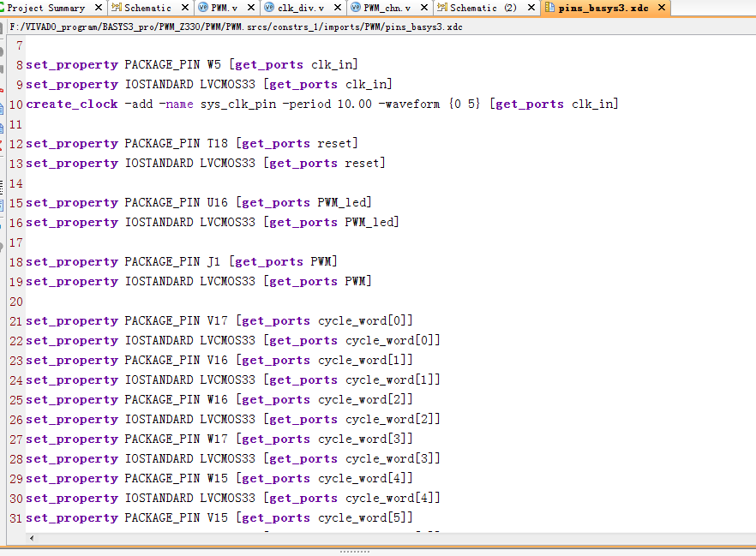Close the pins_basys3.xdc tab
The image size is (756, 556).
coord(661,8)
